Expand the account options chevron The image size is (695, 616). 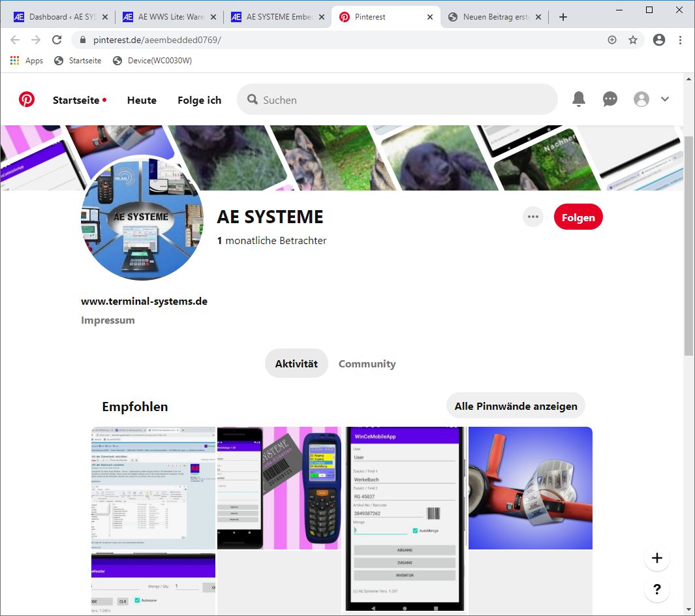point(665,99)
